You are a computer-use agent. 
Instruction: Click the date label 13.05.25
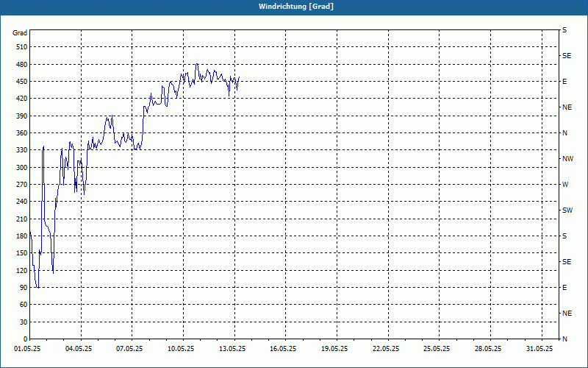[232, 349]
